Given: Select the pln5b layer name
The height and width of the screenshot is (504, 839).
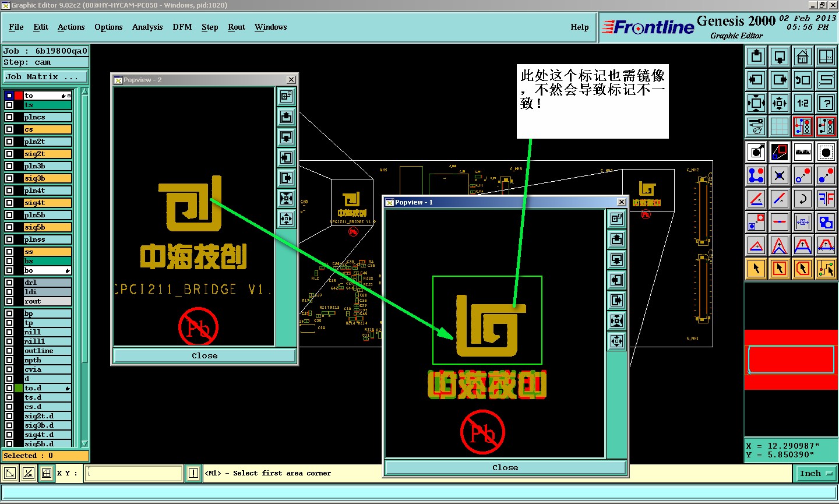Looking at the screenshot, I should click(x=48, y=215).
